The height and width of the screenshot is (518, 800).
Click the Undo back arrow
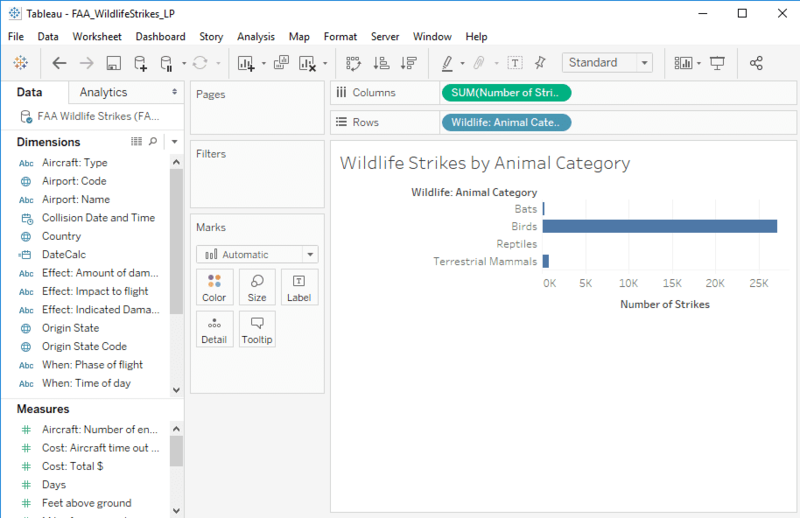coord(59,63)
